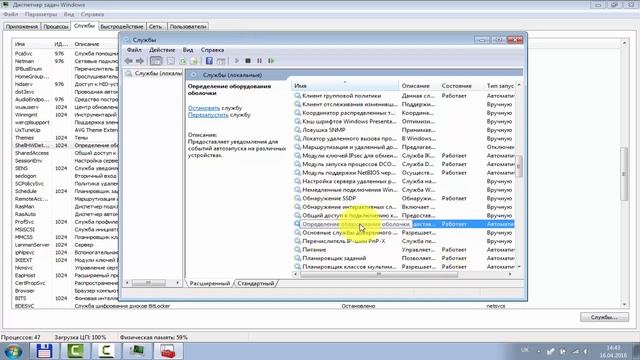Open the green C taskbar app
640x360 pixels.
pos(75,351)
